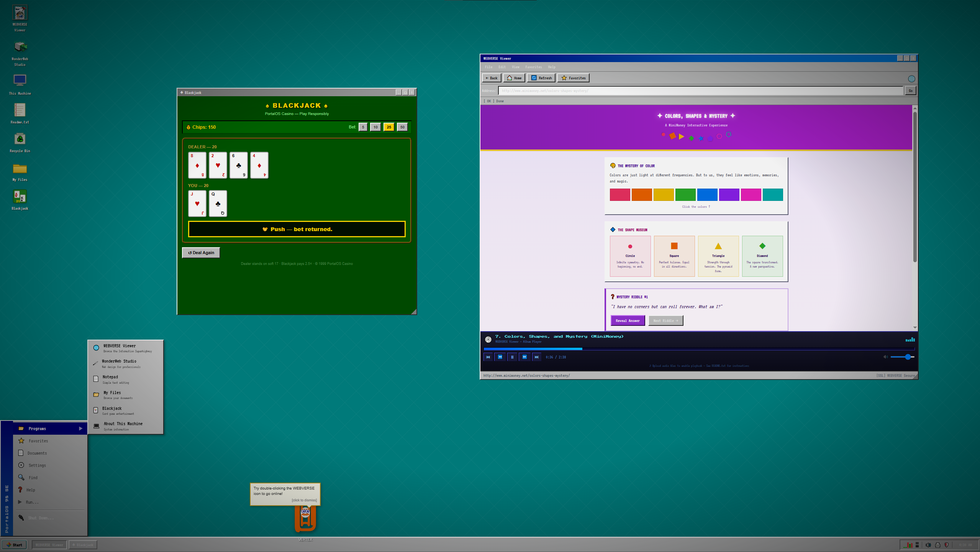Click the Recycle Bin desktop icon
980x552 pixels.
(x=20, y=140)
